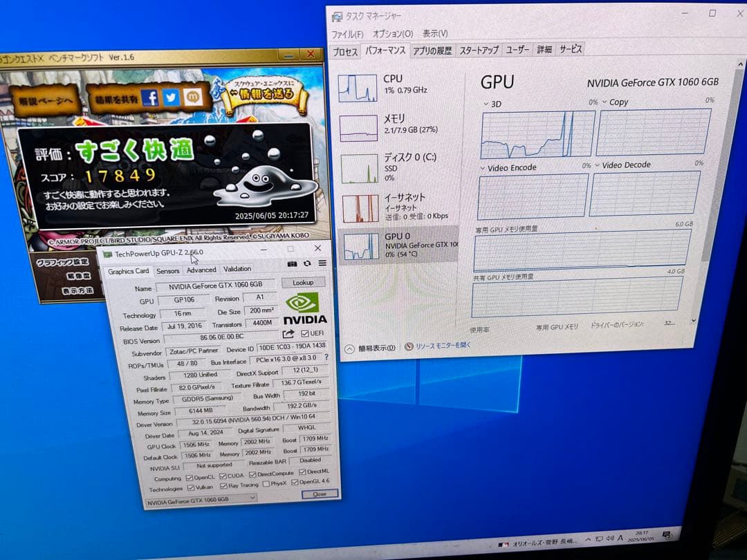Click the Lookup button in GPU-Z
747x560 pixels.
303,282
